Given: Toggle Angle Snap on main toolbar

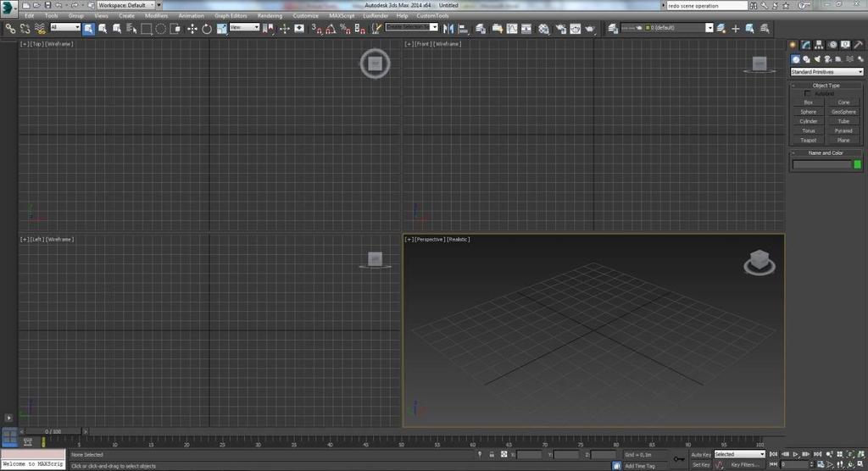Looking at the screenshot, I should [x=331, y=28].
